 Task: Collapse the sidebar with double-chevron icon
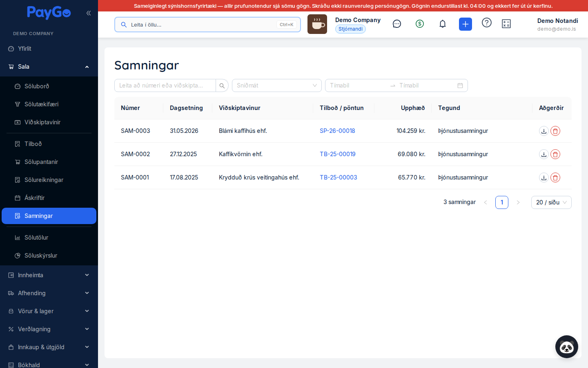point(89,13)
